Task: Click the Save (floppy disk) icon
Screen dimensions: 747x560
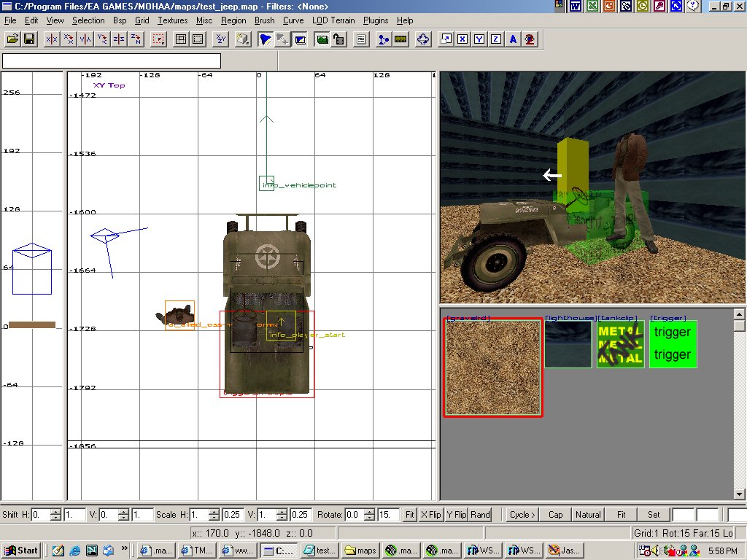Action: [x=29, y=39]
